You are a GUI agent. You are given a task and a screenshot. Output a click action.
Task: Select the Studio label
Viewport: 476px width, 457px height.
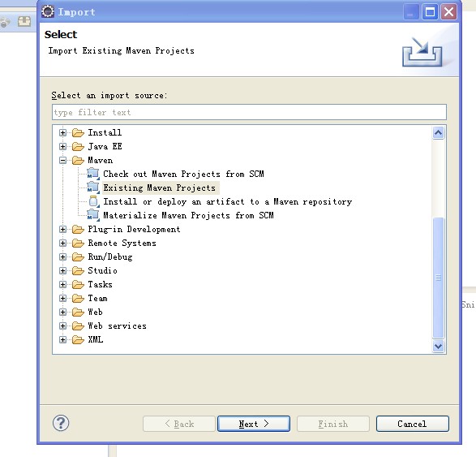pos(103,271)
